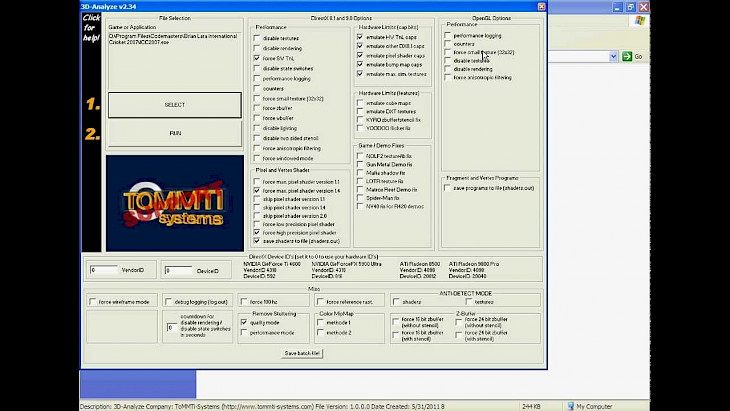Viewport: 730px width, 411px height.
Task: Click the 'Save batch file!' button
Action: click(x=302, y=353)
